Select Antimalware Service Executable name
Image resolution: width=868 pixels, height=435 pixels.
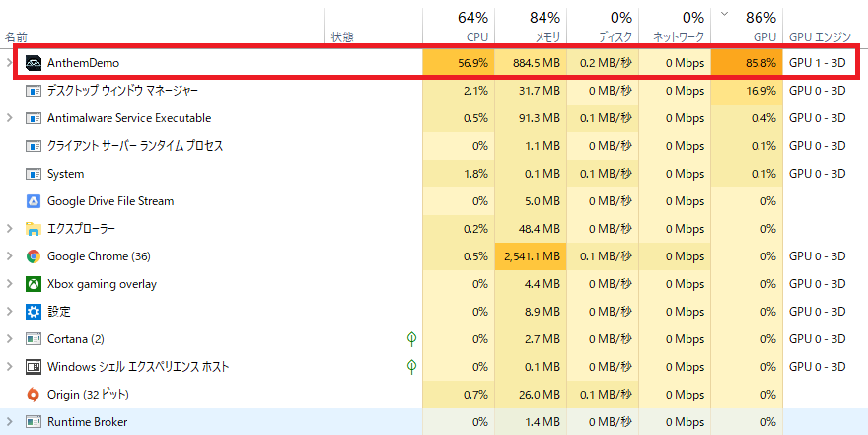129,118
